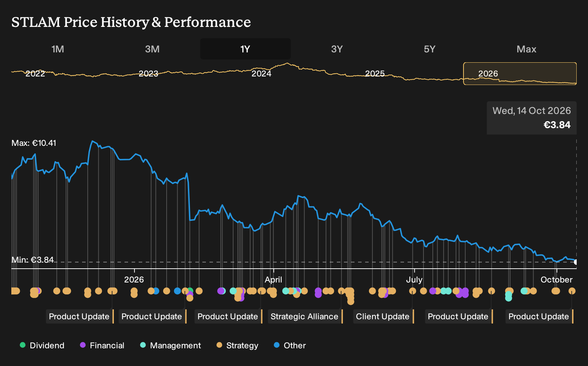Click the green Dividend legend dot

point(23,345)
